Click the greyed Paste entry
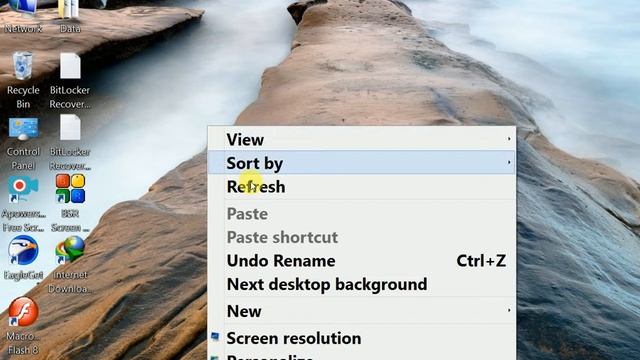Viewport: 640px width, 360px height. 362,214
